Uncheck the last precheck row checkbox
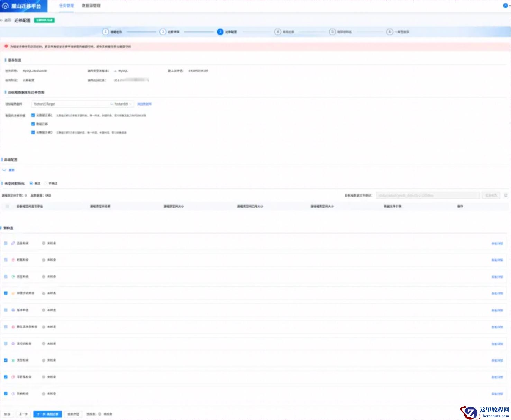Screen dimensions: 511x420 tap(6, 394)
